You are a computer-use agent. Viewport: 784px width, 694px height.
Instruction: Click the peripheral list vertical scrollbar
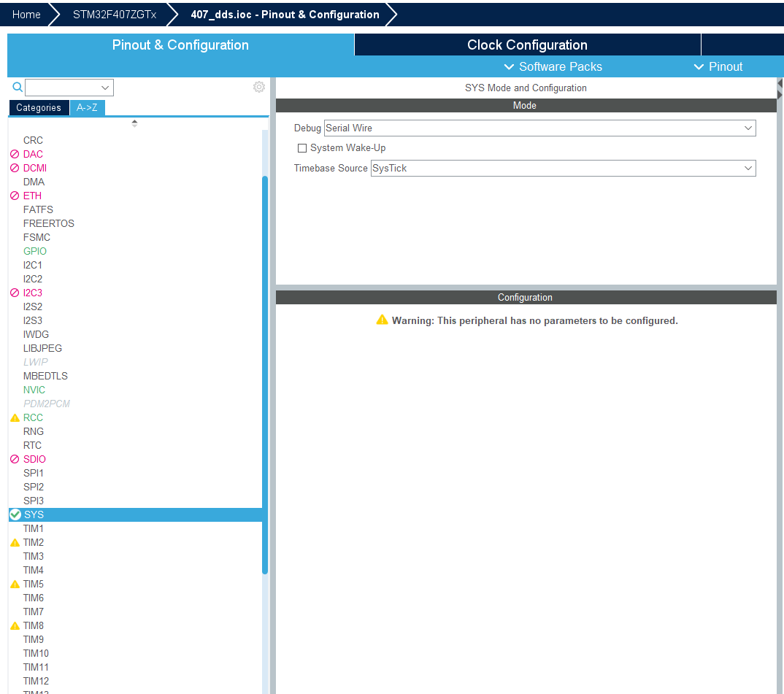(265, 375)
